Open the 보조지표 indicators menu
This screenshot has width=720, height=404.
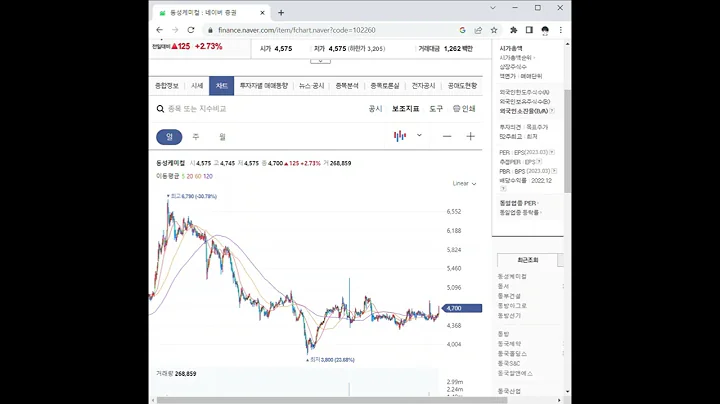click(x=405, y=109)
